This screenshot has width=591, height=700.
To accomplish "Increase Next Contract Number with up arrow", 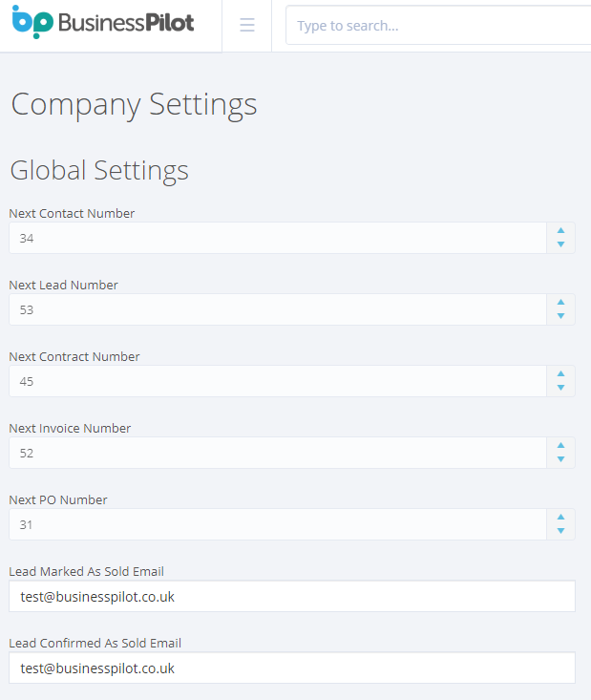I will tap(561, 373).
